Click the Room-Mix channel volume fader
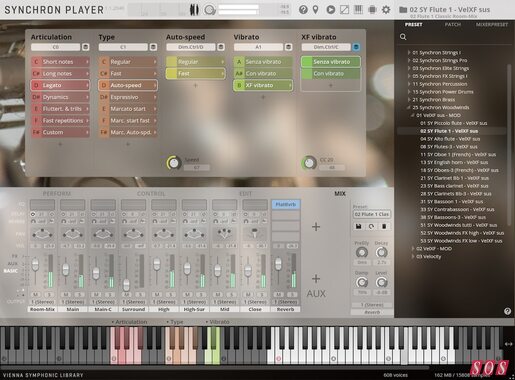 pos(35,265)
